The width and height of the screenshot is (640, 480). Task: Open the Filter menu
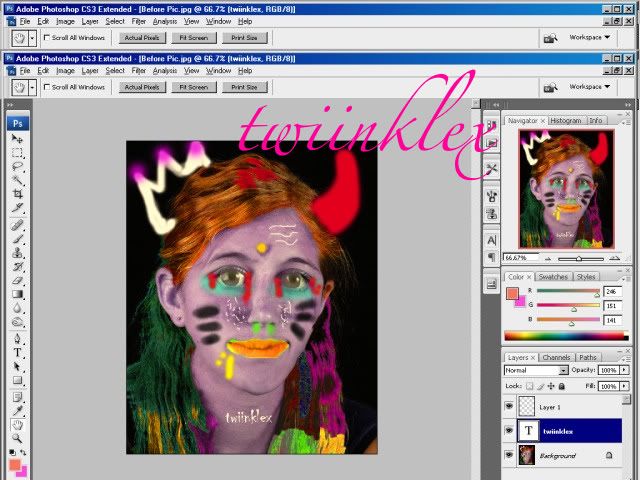pos(139,71)
